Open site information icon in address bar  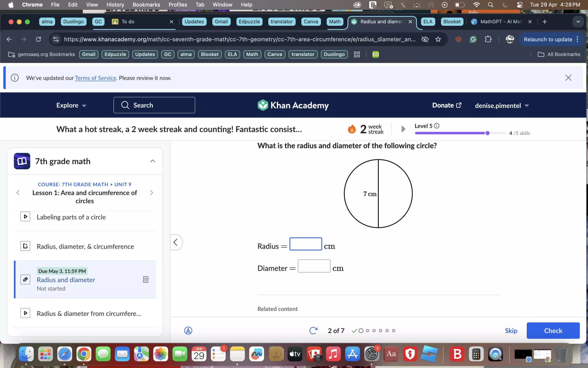tap(56, 39)
